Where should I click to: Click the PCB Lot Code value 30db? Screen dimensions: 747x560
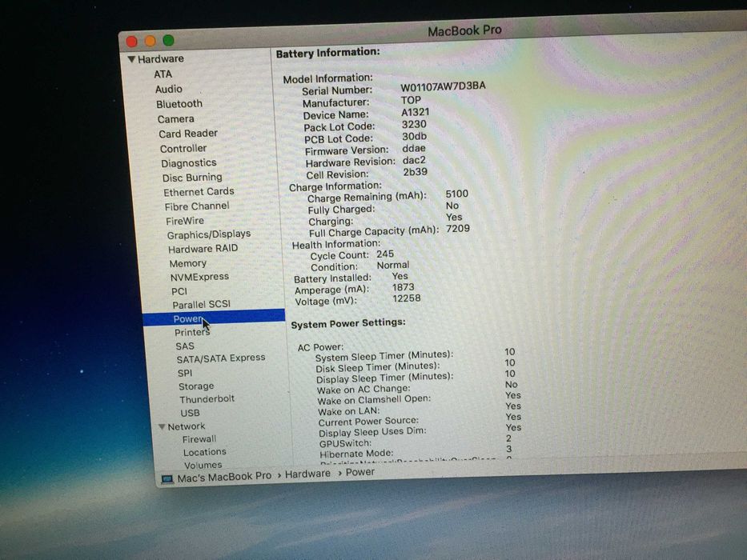pos(415,137)
